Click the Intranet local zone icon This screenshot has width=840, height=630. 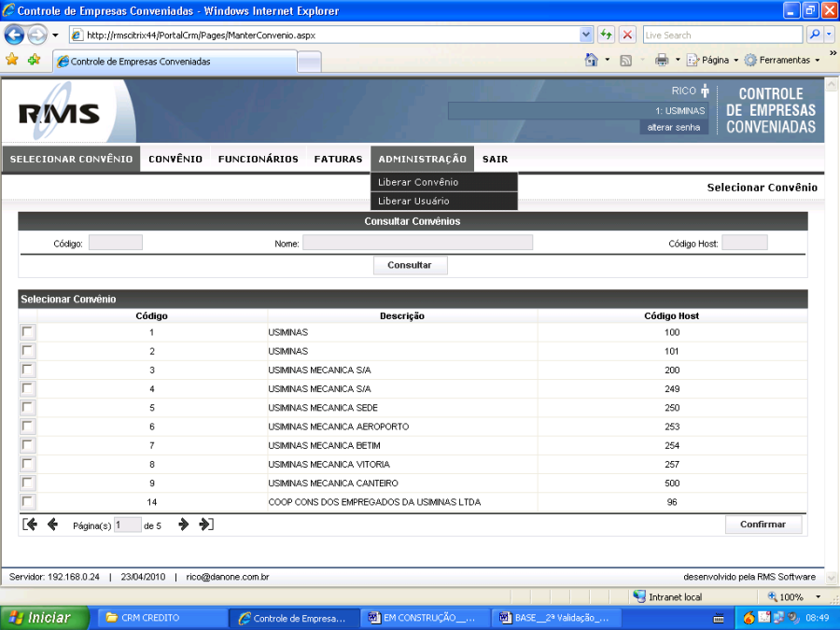(x=638, y=596)
